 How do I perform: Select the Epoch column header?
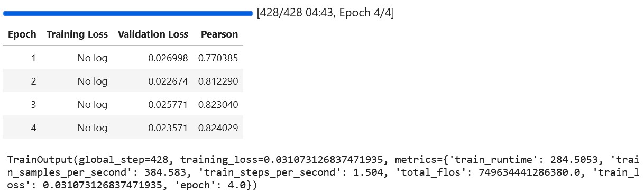point(22,34)
